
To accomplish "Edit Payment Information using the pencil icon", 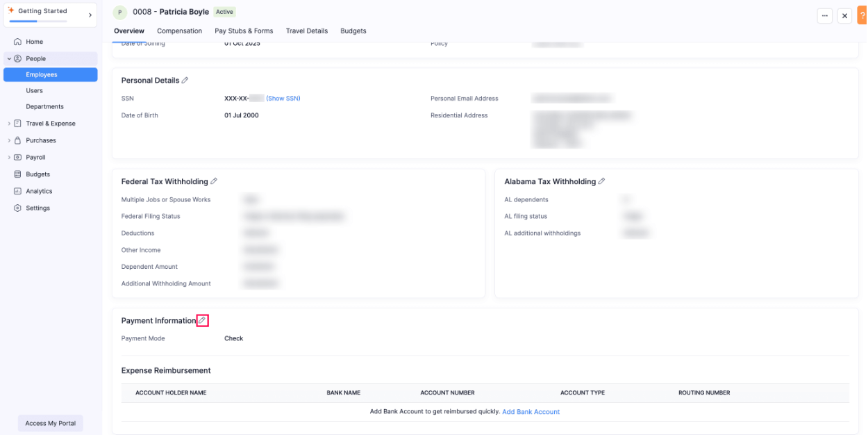I will pos(202,320).
